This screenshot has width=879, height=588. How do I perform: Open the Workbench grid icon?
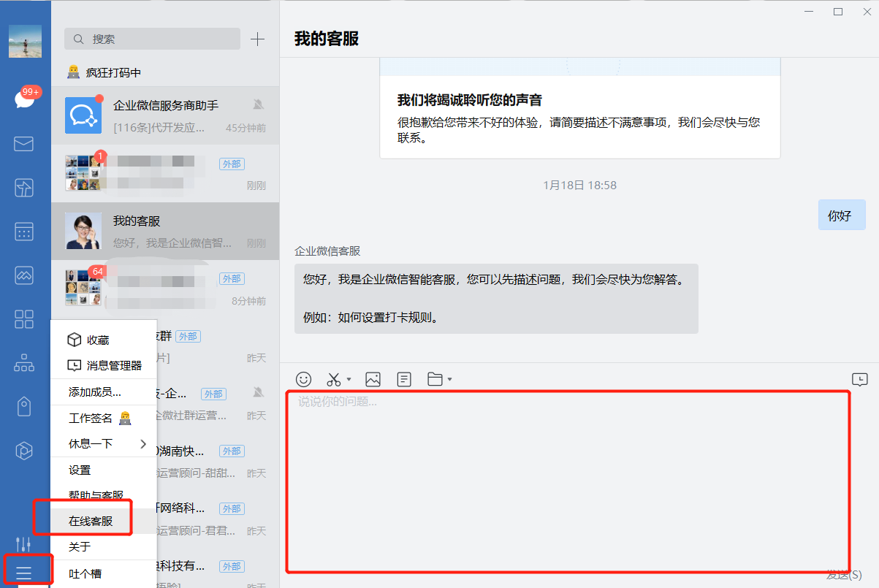tap(24, 319)
